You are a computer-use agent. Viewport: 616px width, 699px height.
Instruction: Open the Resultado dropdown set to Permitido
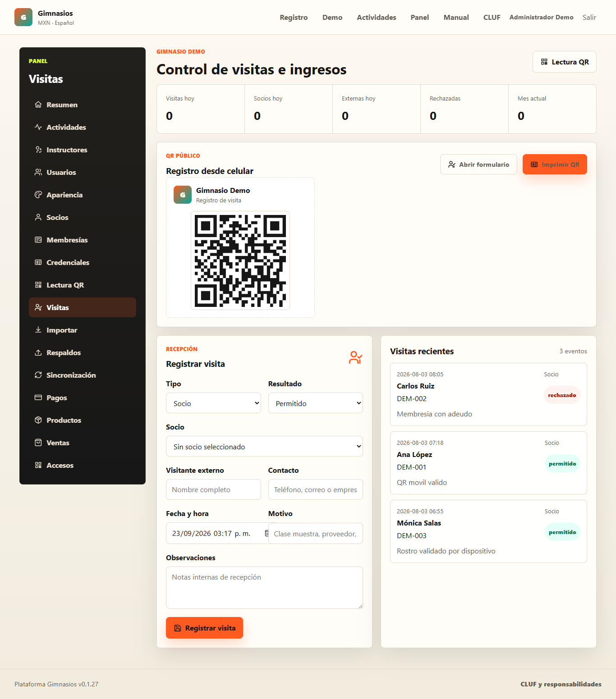click(x=316, y=403)
